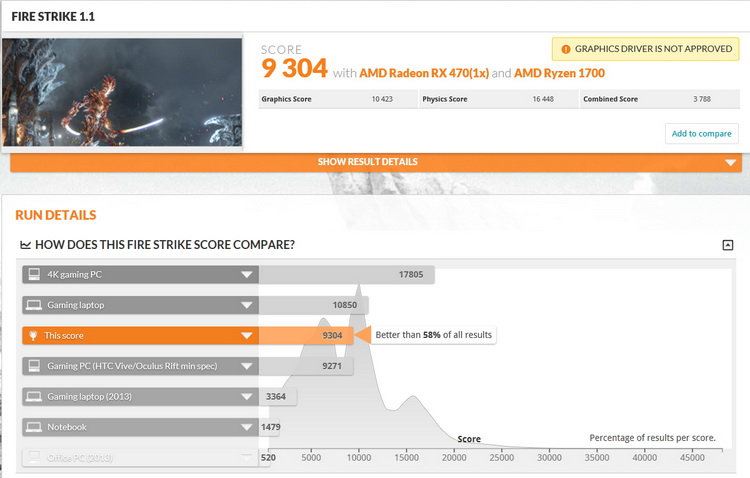The image size is (750, 478).
Task: Click the Gaming laptop row laptop icon
Action: (x=33, y=305)
